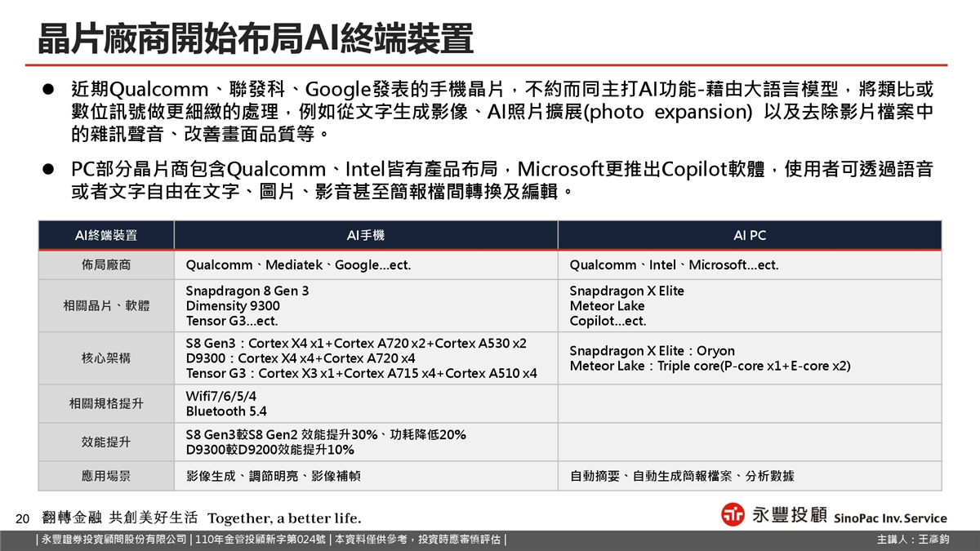Click Snapdragon X Elite：Oryon text
Screen dimensions: 980x551
pyautogui.click(x=652, y=351)
